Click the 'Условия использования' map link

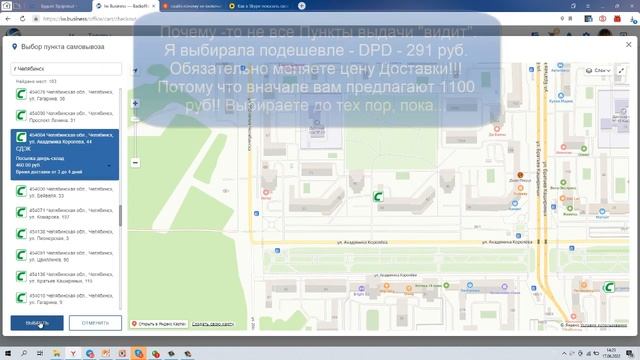coord(603,325)
